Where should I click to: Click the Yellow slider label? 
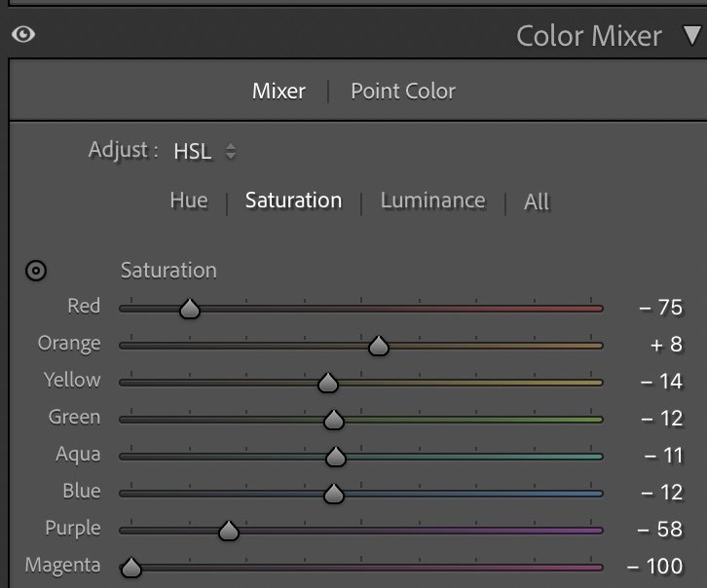pos(72,380)
